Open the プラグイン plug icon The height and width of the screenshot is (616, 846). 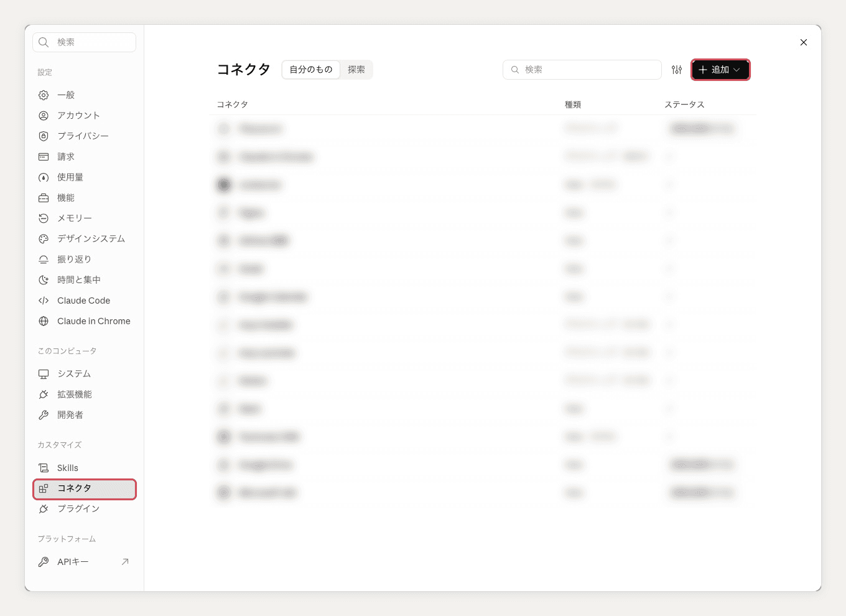[x=44, y=509]
